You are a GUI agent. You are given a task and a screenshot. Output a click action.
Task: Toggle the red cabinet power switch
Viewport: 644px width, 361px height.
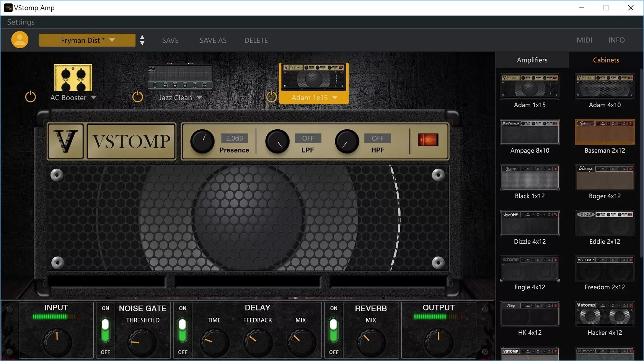pyautogui.click(x=428, y=140)
